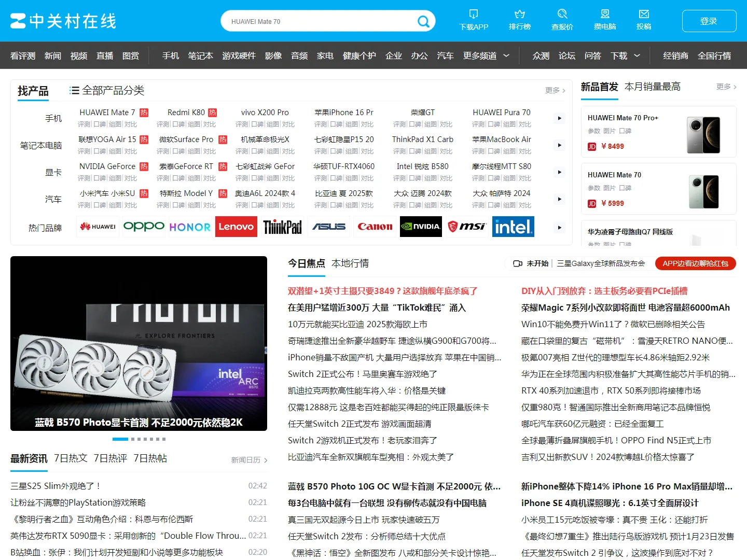This screenshot has width=747, height=560.
Task: Click the search magnifier icon
Action: coord(423,21)
